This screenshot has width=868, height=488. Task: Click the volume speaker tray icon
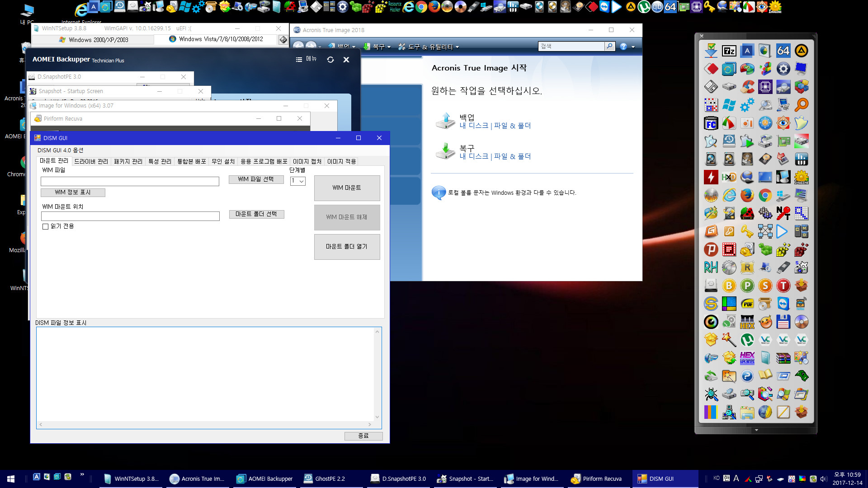tap(823, 479)
